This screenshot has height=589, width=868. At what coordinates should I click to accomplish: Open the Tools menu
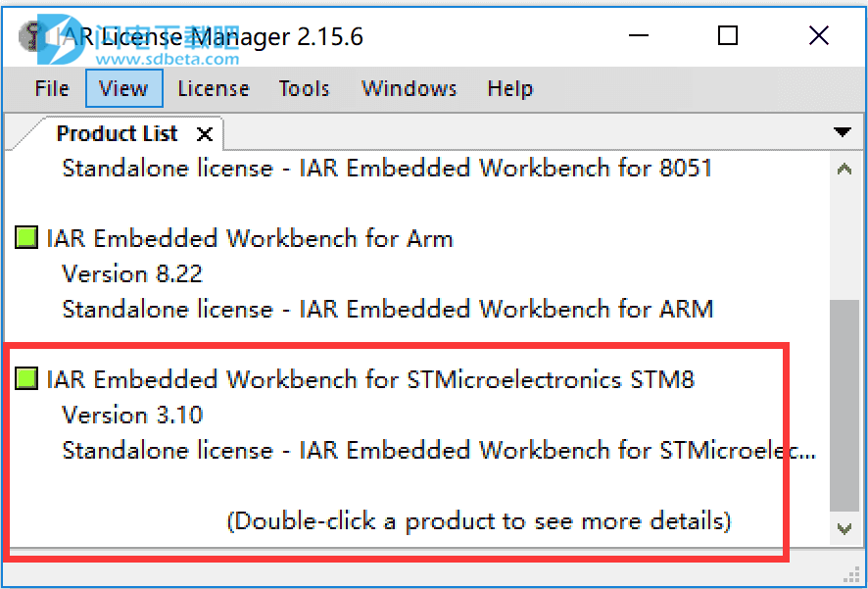tap(304, 88)
